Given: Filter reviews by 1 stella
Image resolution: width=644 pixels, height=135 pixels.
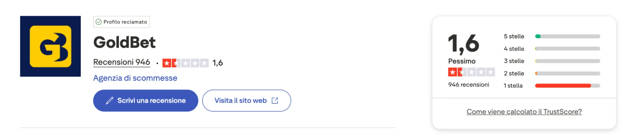Looking at the screenshot, I should coord(513,86).
